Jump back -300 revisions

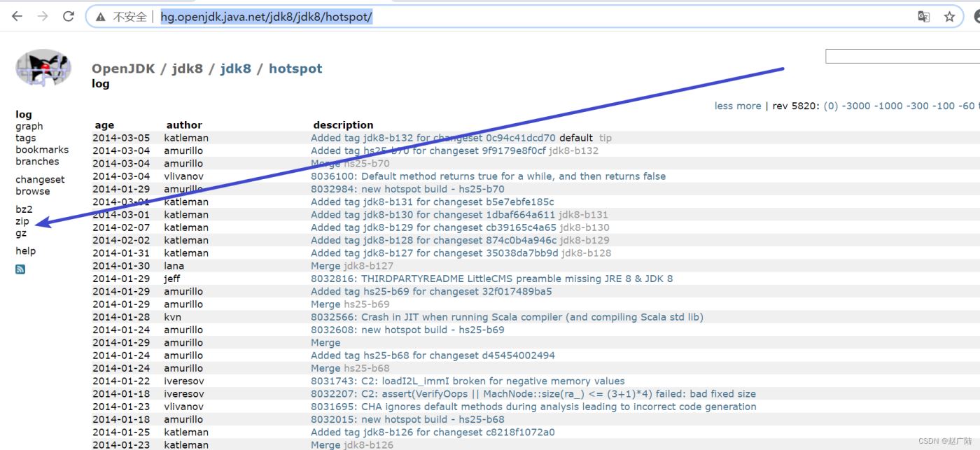click(x=918, y=106)
